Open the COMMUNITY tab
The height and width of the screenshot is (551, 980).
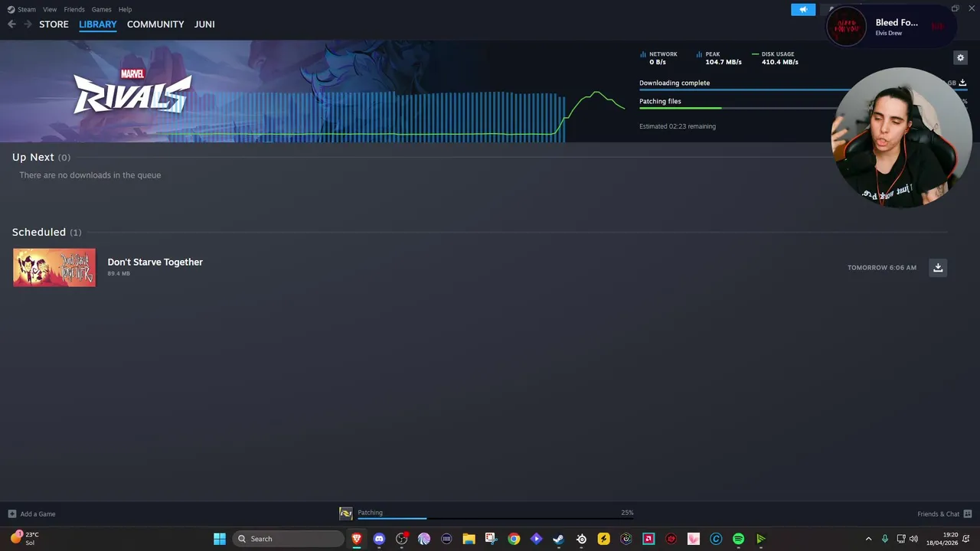(155, 24)
